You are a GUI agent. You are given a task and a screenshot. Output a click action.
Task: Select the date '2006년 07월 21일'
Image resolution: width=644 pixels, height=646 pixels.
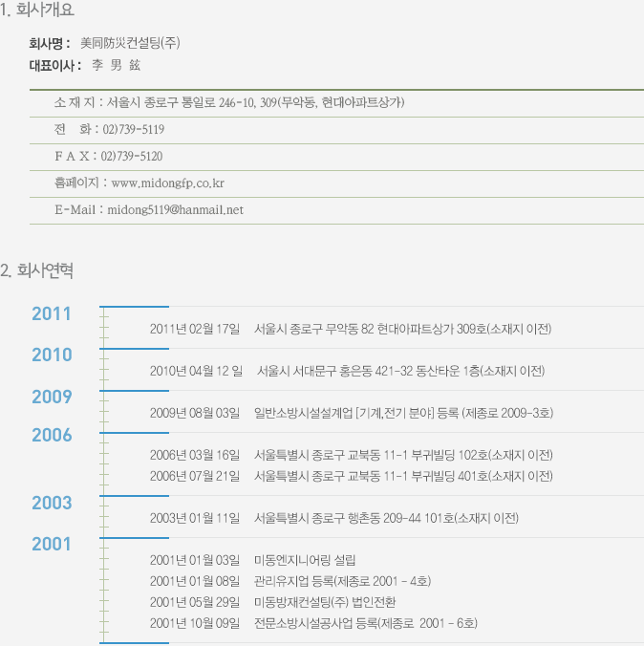pyautogui.click(x=195, y=476)
